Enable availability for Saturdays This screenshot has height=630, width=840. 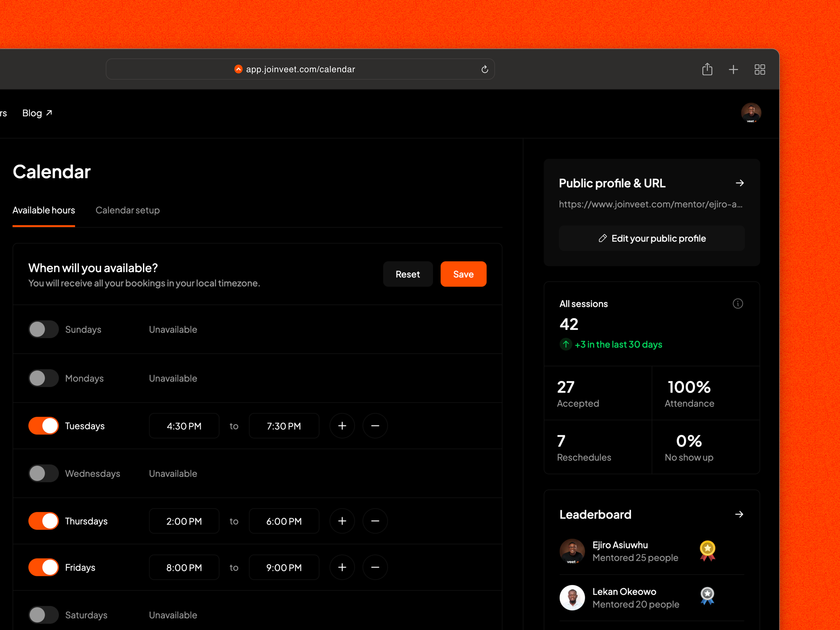pos(43,615)
